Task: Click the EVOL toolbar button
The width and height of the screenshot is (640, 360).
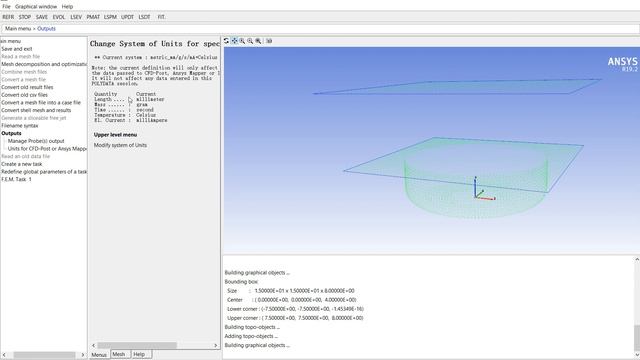Action: pos(59,17)
